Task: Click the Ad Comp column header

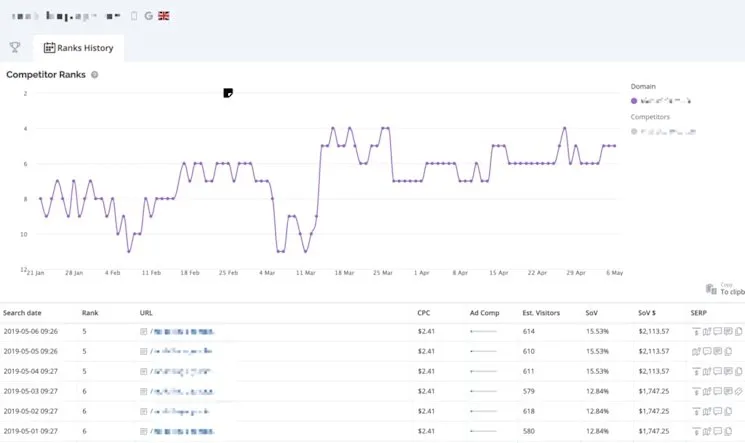Action: click(484, 313)
